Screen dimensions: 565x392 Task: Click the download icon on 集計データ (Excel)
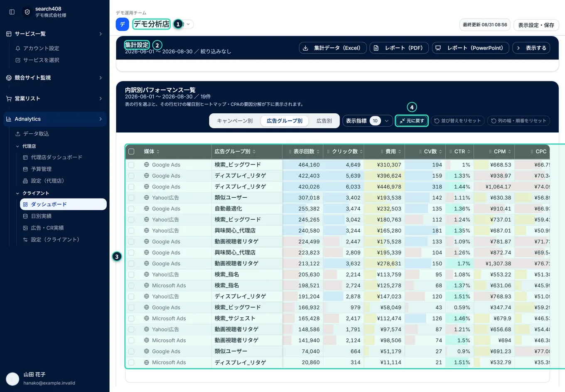pos(305,48)
